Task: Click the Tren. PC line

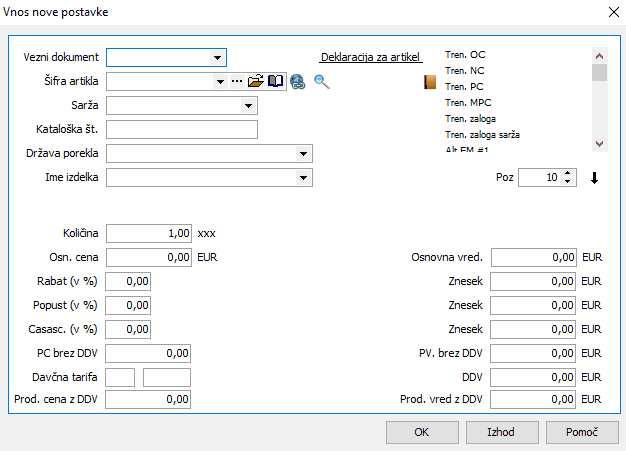Action: point(464,87)
